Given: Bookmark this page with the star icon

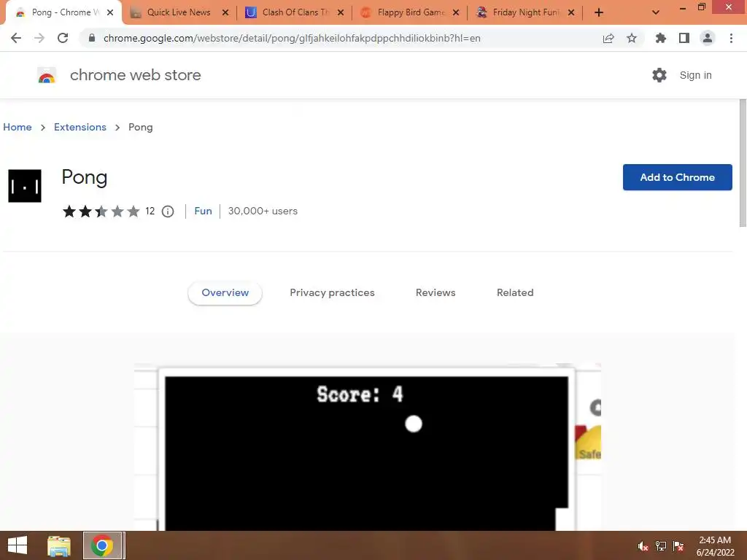Looking at the screenshot, I should pyautogui.click(x=632, y=38).
